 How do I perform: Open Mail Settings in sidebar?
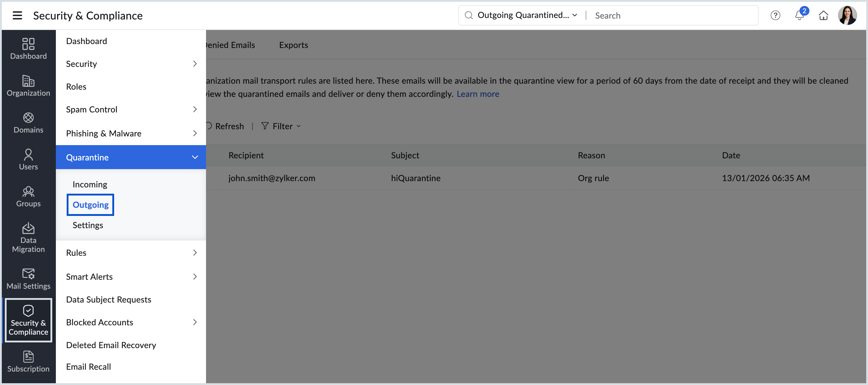point(28,279)
